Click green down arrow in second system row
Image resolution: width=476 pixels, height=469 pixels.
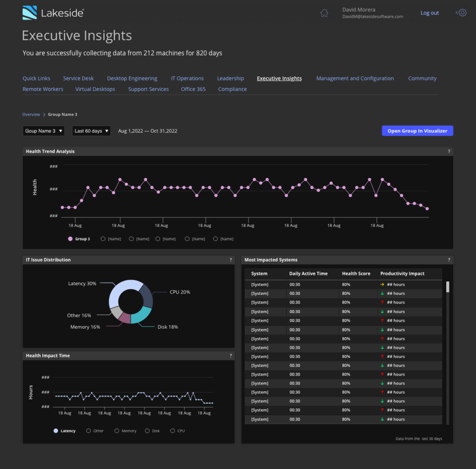[382, 293]
